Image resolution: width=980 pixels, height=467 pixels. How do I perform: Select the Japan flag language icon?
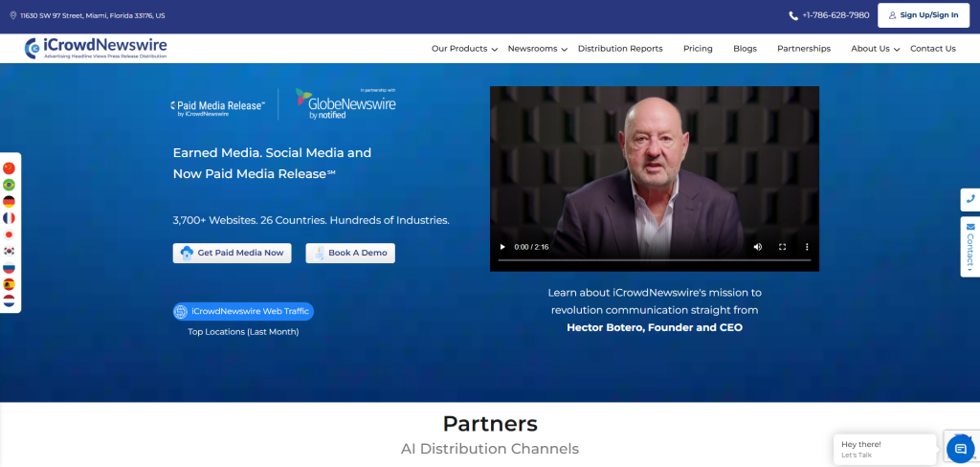point(9,234)
